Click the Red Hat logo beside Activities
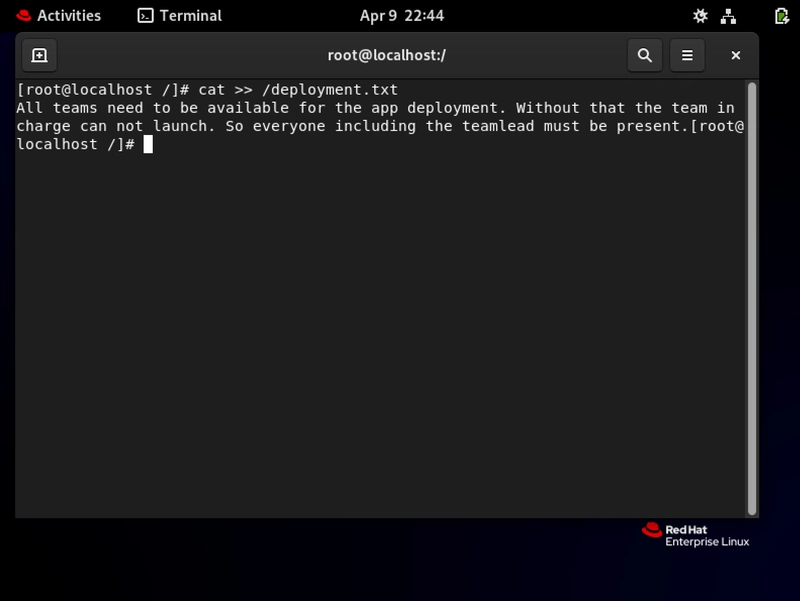This screenshot has height=601, width=800. pyautogui.click(x=23, y=16)
